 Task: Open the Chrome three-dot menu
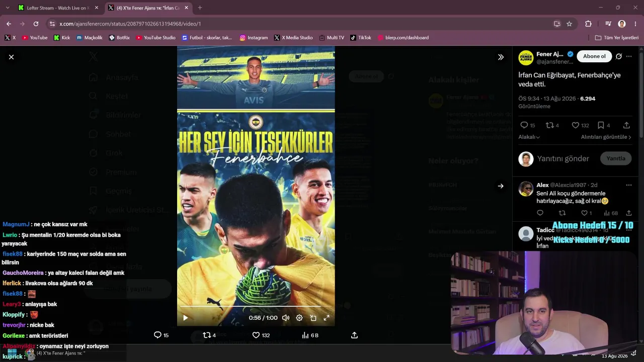[636, 24]
